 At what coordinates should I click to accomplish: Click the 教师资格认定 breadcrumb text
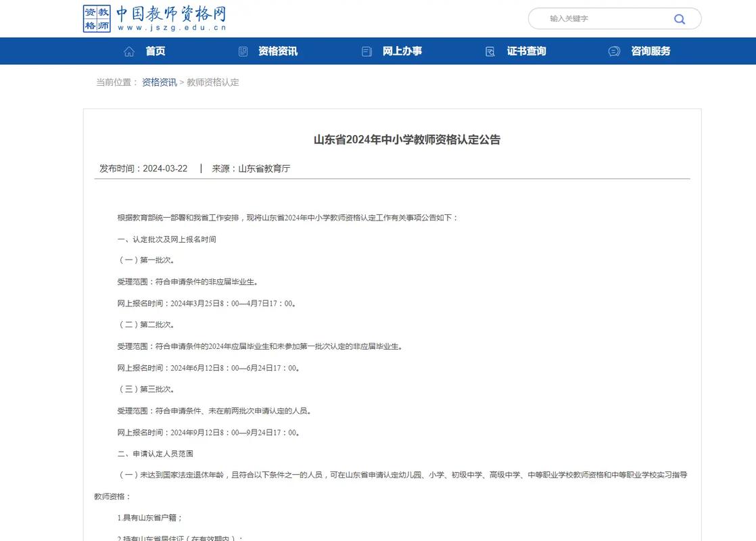tap(212, 83)
